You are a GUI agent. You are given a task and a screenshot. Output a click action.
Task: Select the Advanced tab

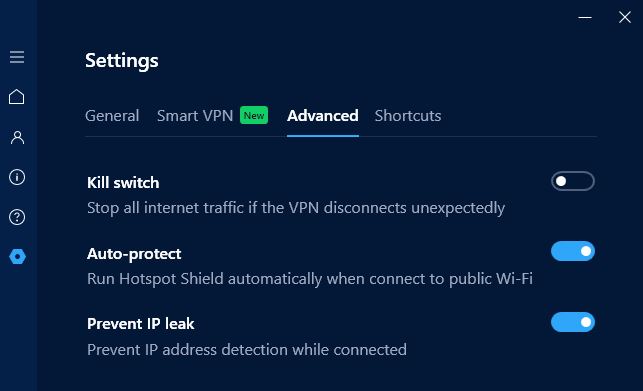[x=323, y=116]
